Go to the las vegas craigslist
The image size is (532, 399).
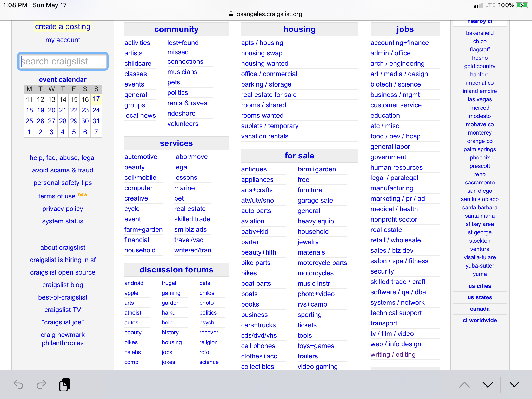tap(480, 99)
